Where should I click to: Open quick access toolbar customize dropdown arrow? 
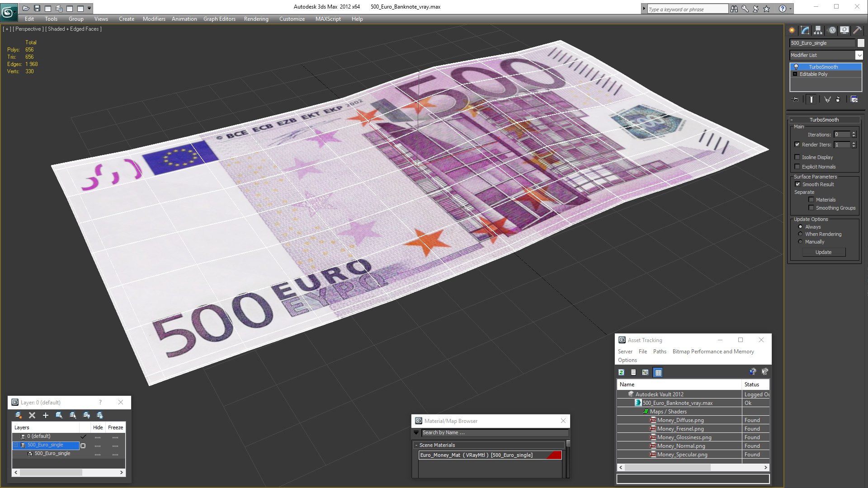(x=90, y=8)
